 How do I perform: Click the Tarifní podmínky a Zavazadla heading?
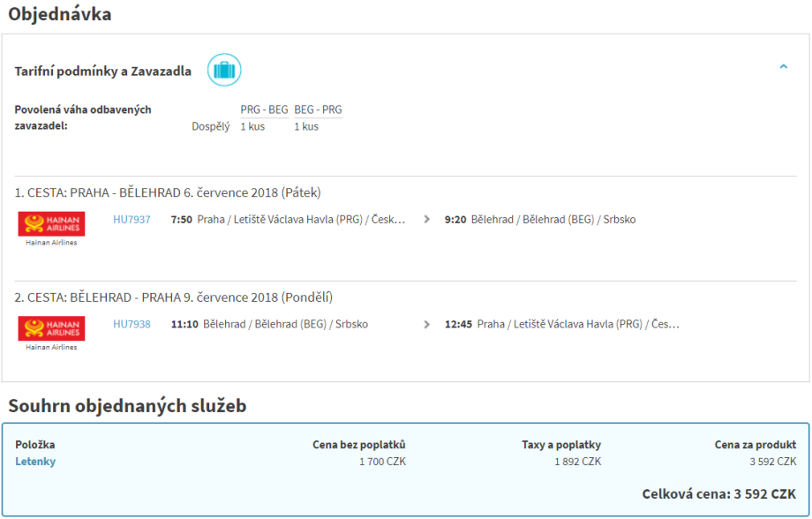pyautogui.click(x=102, y=71)
